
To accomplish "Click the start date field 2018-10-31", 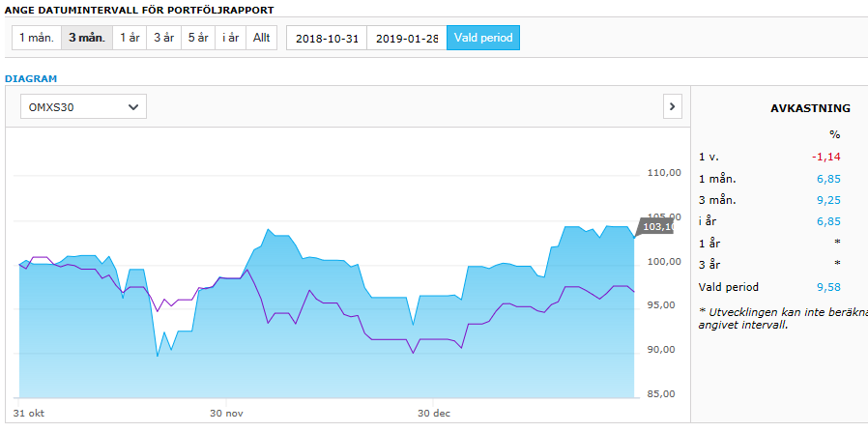I will pyautogui.click(x=327, y=39).
